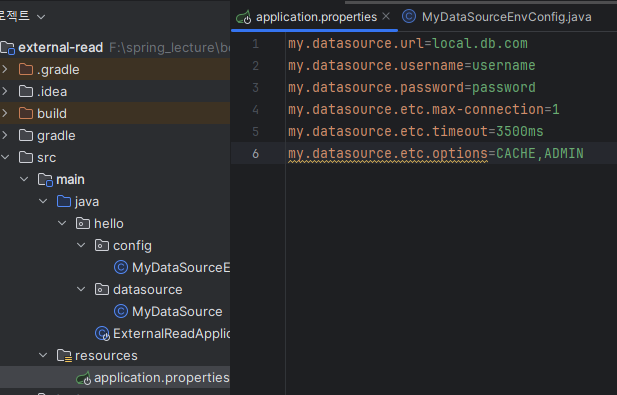The width and height of the screenshot is (617, 395).
Task: Open the project view dropdown arrow
Action: pos(41,17)
